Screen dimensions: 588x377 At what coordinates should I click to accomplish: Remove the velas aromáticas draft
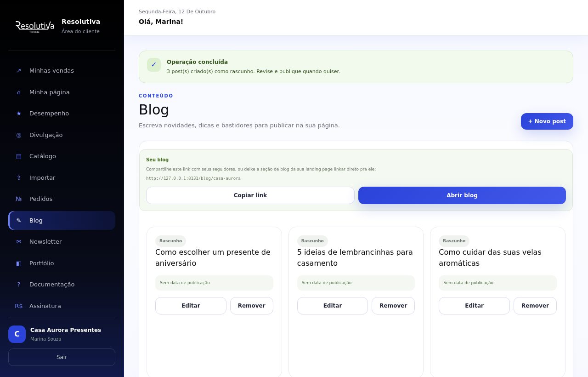pos(535,306)
